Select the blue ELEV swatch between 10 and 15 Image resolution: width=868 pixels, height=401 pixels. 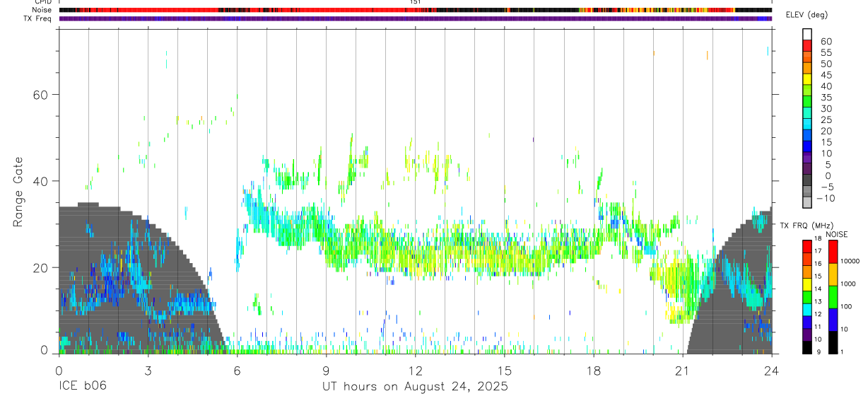[807, 148]
